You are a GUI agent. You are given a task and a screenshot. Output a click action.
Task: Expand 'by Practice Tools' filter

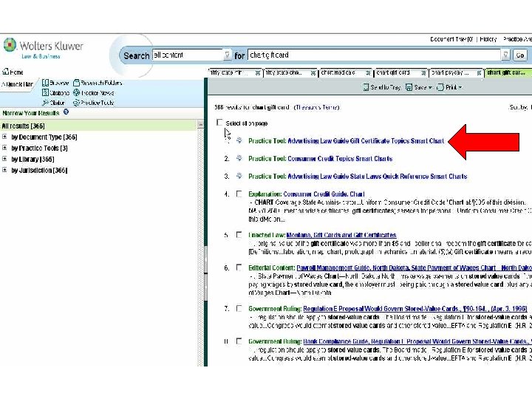point(4,148)
